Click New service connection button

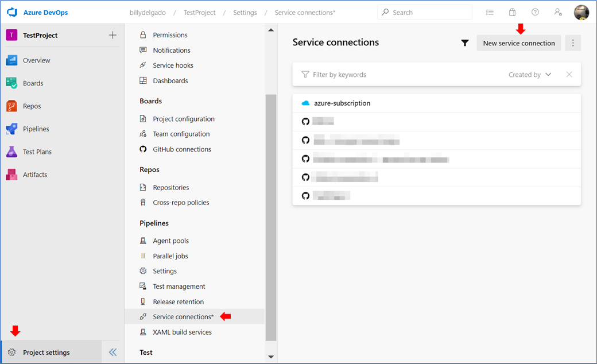click(518, 43)
